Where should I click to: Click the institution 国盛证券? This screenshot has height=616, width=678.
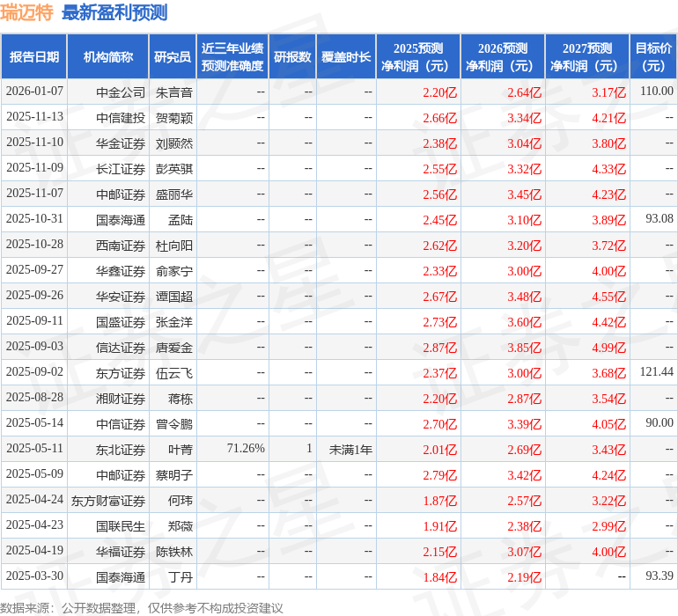(x=121, y=321)
